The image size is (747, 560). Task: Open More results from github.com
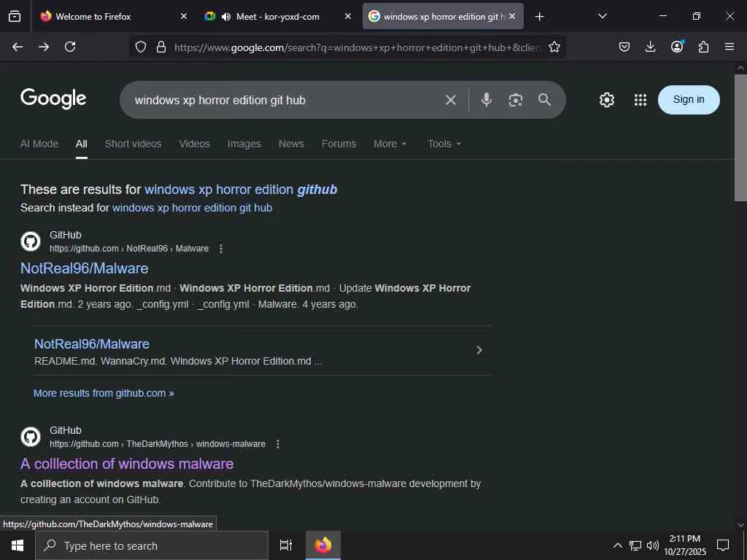pos(104,393)
